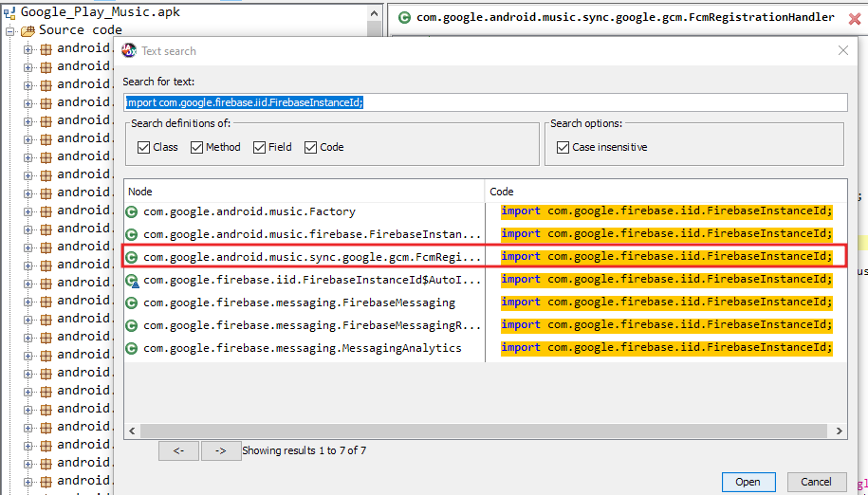Click class icon of FirebaseInstanceId$AutoI result
Viewport: 868px width, 495px height.
tap(132, 280)
